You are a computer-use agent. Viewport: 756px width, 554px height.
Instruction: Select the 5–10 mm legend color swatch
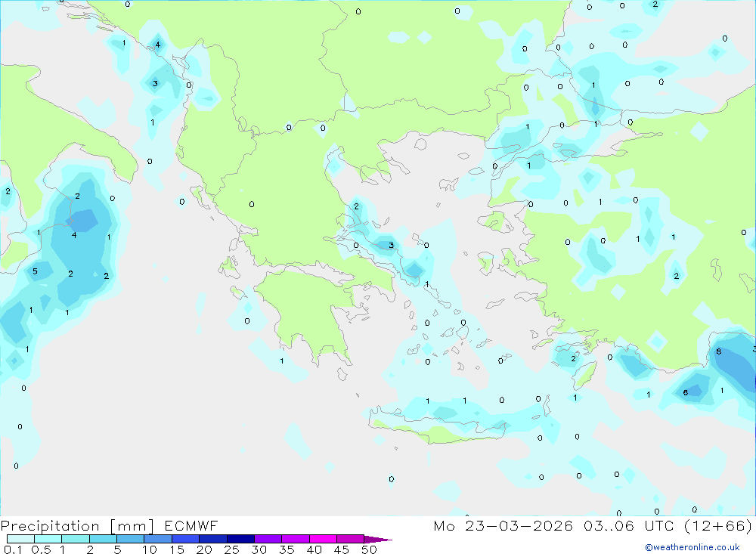point(130,539)
